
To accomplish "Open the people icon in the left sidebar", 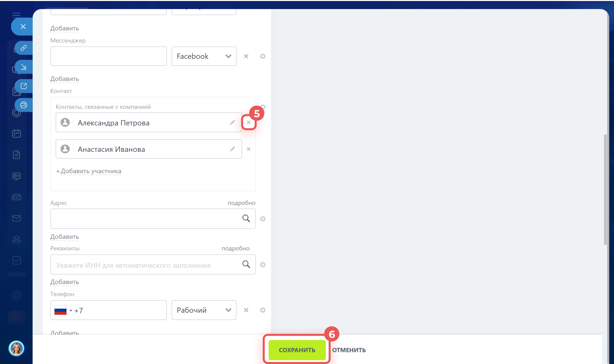I will click(16, 239).
